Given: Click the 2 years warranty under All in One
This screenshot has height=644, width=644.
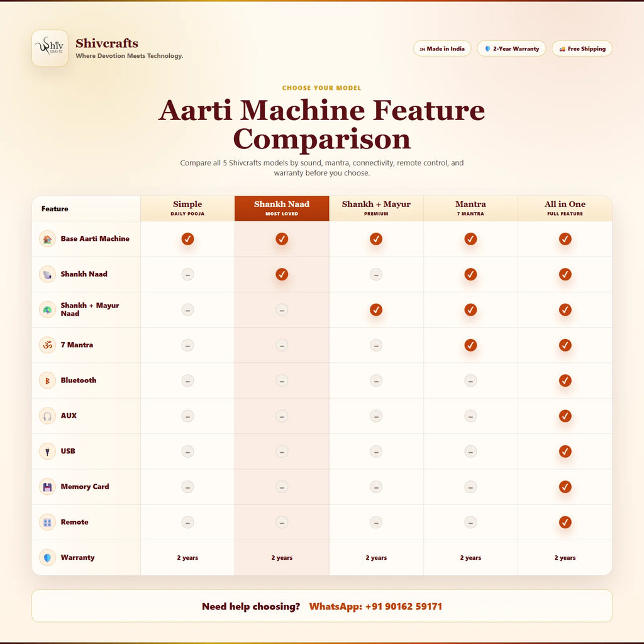Looking at the screenshot, I should (565, 558).
